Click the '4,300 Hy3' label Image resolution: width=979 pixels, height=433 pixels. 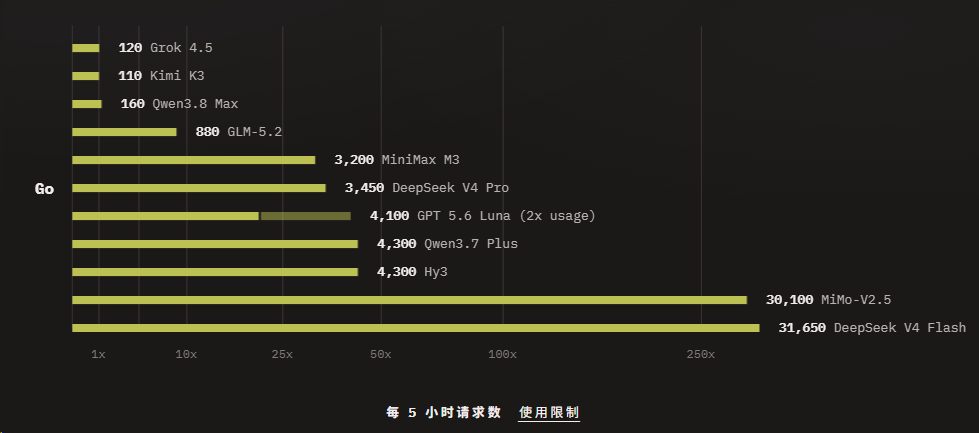pyautogui.click(x=412, y=272)
